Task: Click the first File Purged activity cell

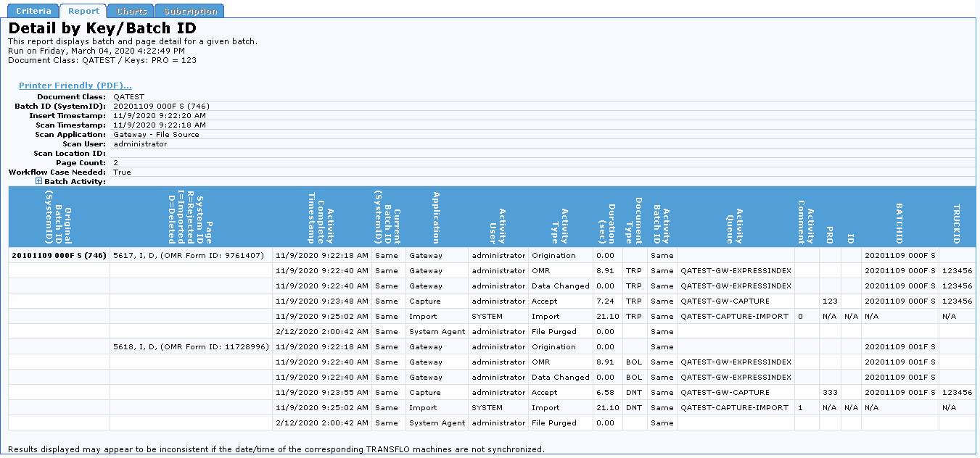Action: coord(554,331)
